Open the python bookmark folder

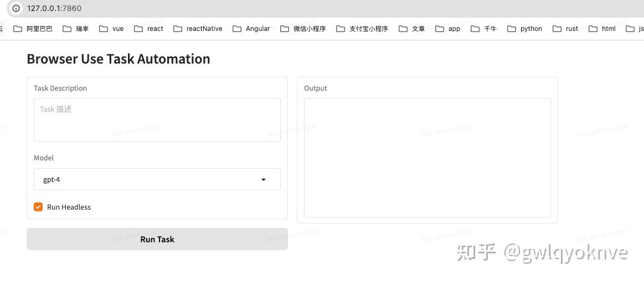(524, 29)
